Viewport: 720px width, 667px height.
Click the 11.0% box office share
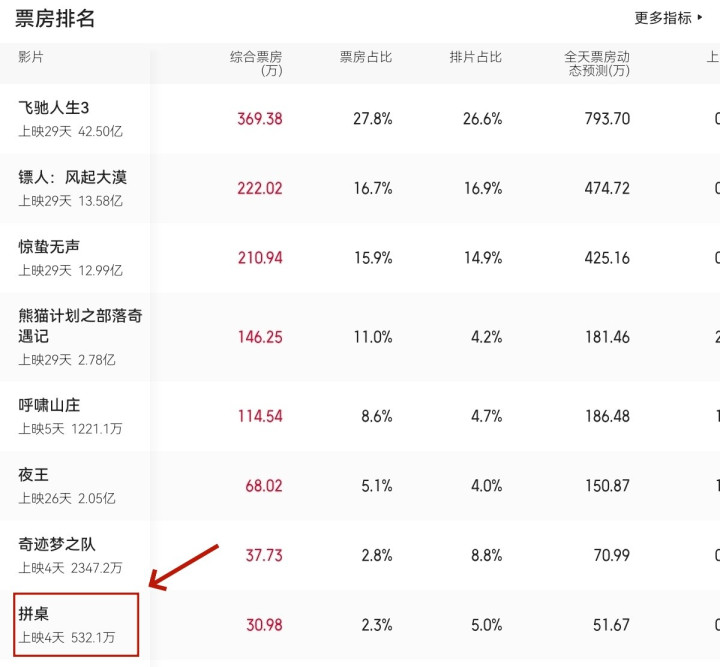coord(373,337)
